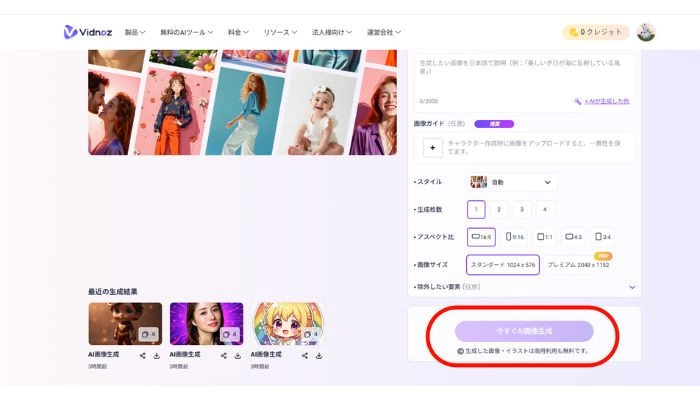Open the 料金 menu
This screenshot has width=700, height=400.
tap(238, 32)
